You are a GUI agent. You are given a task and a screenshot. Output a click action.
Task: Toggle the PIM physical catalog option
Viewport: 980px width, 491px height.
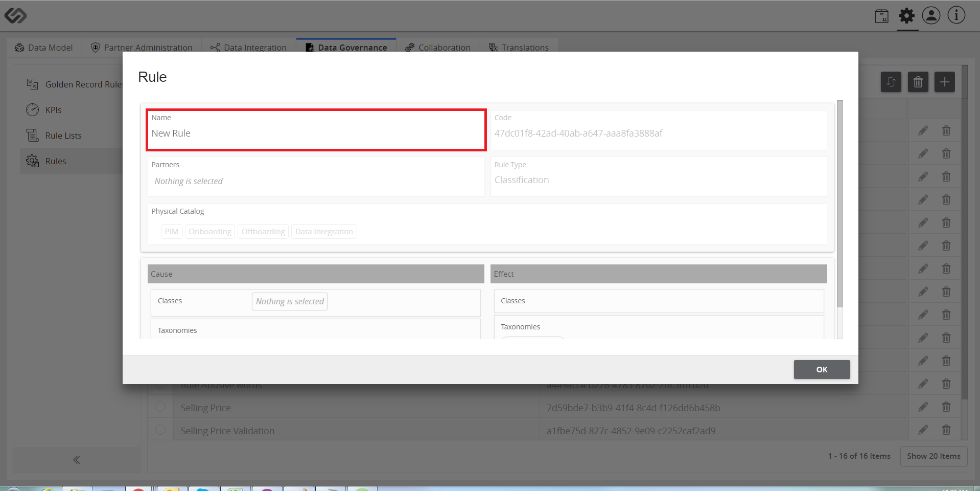[x=172, y=232]
